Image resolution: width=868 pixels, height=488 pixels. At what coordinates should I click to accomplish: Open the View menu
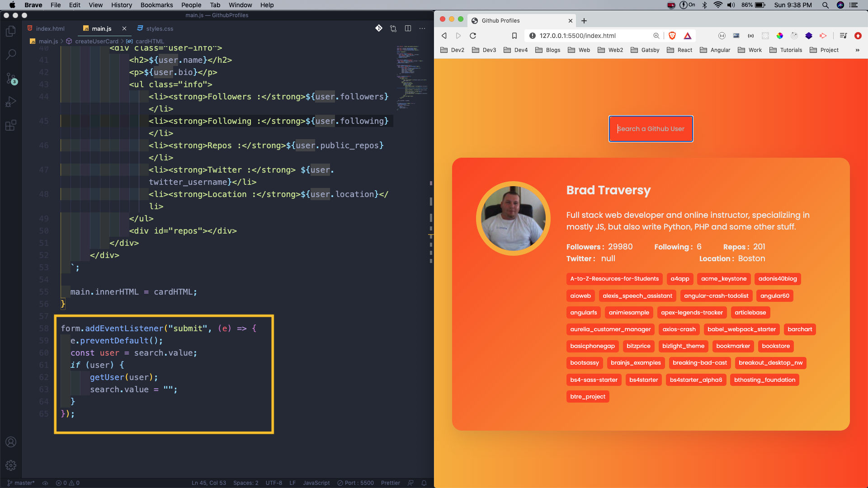click(x=95, y=5)
